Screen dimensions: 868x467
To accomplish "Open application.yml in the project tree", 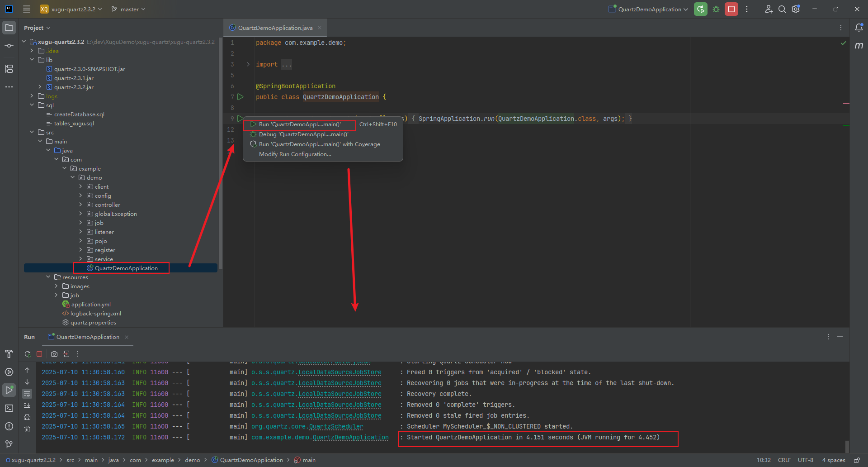I will [90, 304].
